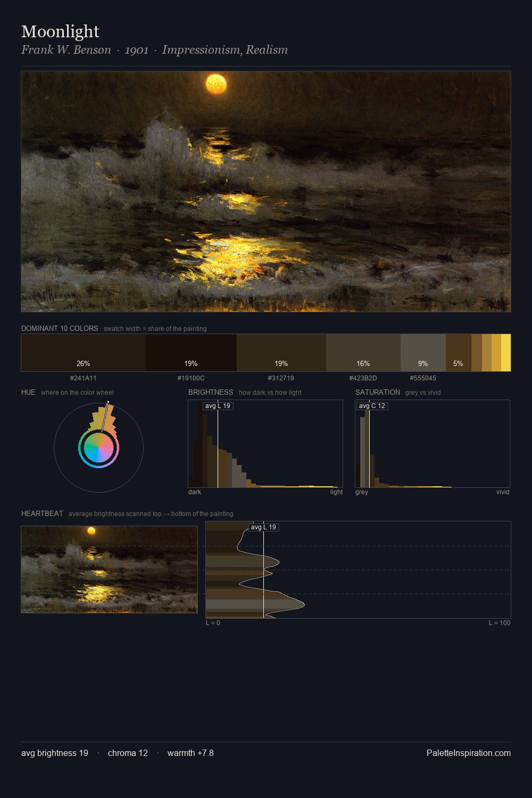Click the hex code '#423B2D'
Viewport: 532px width, 798px height.
363,378
